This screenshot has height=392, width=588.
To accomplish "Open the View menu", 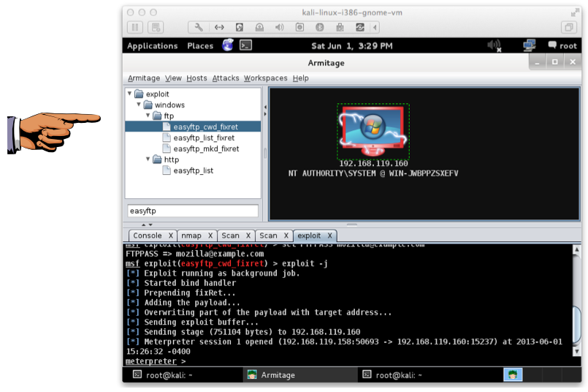I will pos(173,78).
